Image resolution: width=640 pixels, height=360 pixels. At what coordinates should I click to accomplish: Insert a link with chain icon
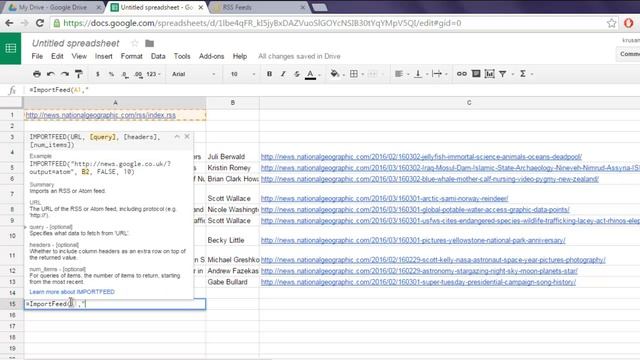[x=462, y=74]
